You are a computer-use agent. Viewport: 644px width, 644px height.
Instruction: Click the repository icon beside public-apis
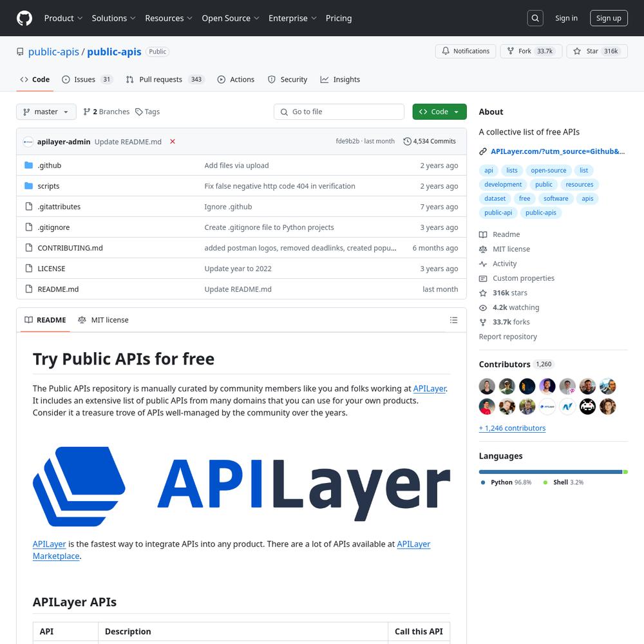tap(20, 52)
